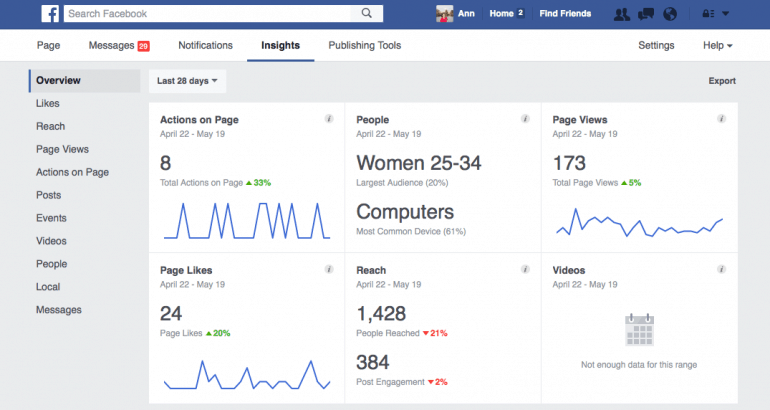This screenshot has height=410, width=770.
Task: Click the Export link
Action: [722, 81]
